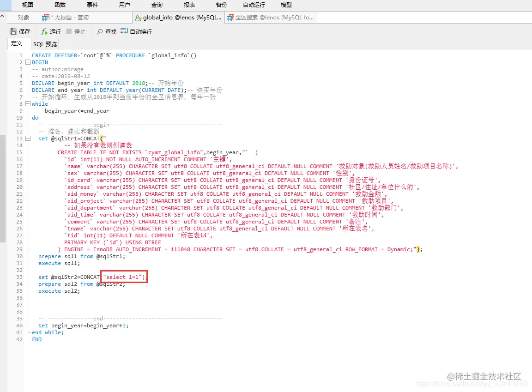Click the 停止 button label

(80, 31)
